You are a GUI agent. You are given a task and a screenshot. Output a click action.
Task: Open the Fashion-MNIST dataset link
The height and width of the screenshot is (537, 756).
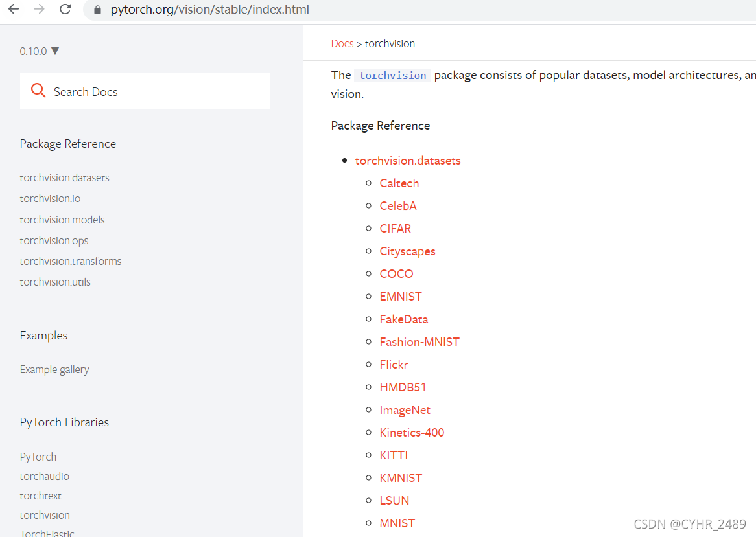[x=419, y=342]
